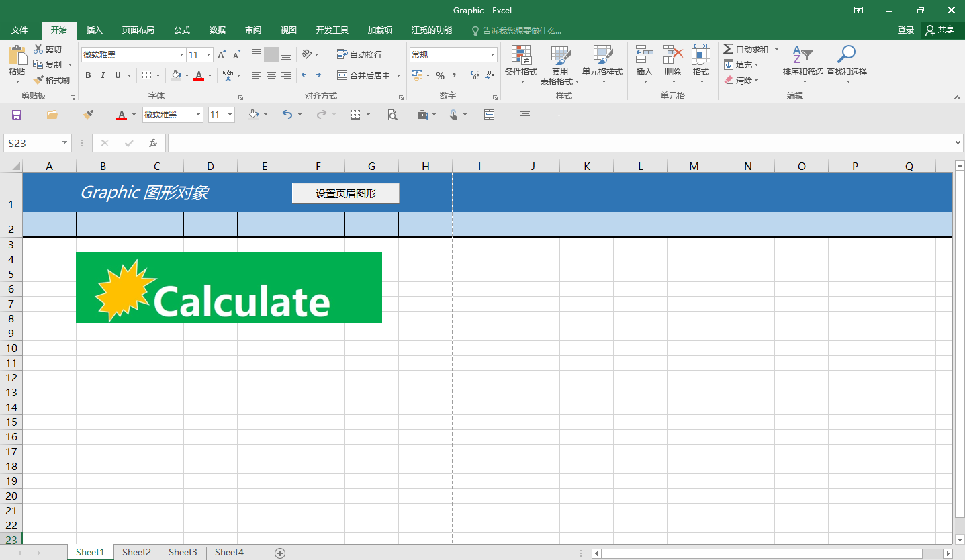Open Sort and Filter (排序和筛选)
Viewport: 965px width, 560px height.
coord(802,64)
